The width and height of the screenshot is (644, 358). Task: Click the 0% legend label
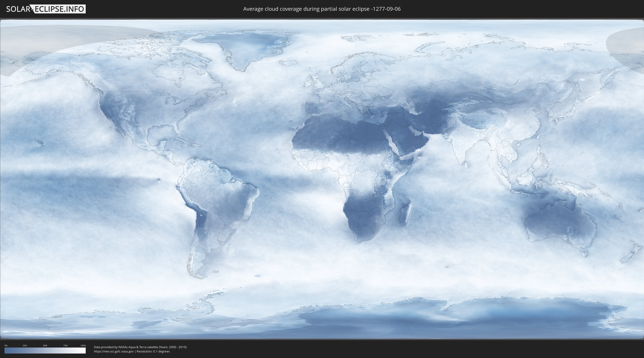tap(6, 345)
